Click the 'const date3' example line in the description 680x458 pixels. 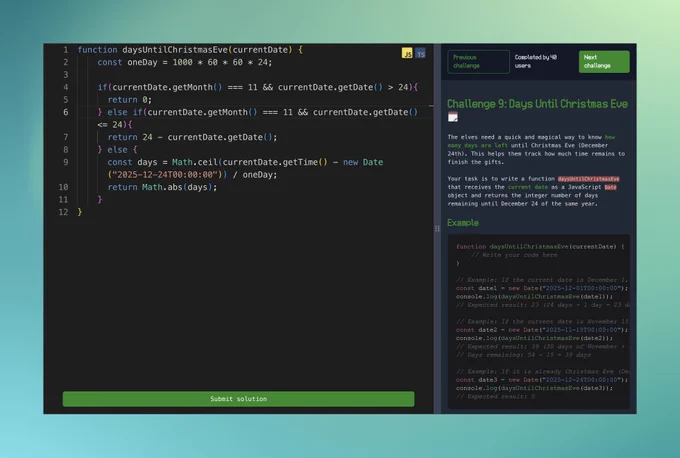542,379
